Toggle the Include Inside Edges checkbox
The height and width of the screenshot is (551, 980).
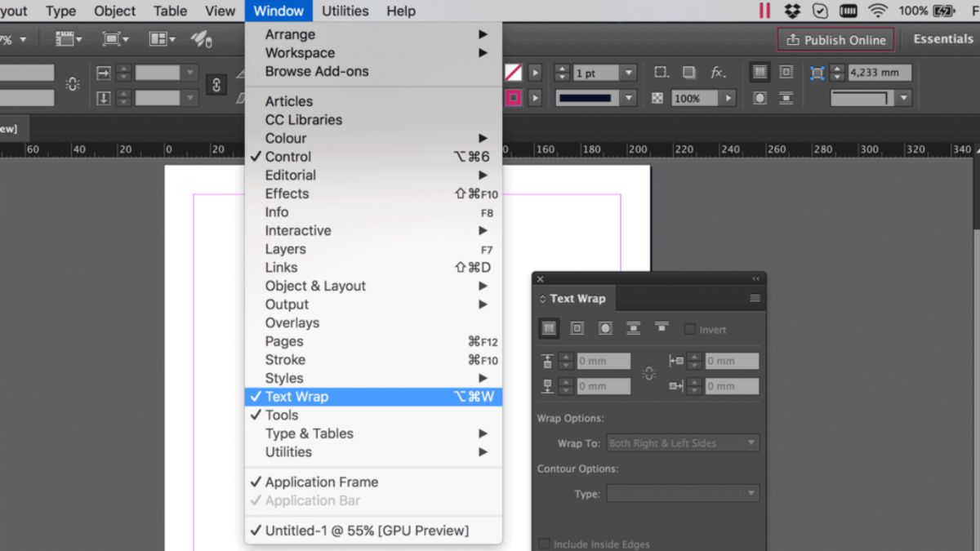(x=545, y=544)
